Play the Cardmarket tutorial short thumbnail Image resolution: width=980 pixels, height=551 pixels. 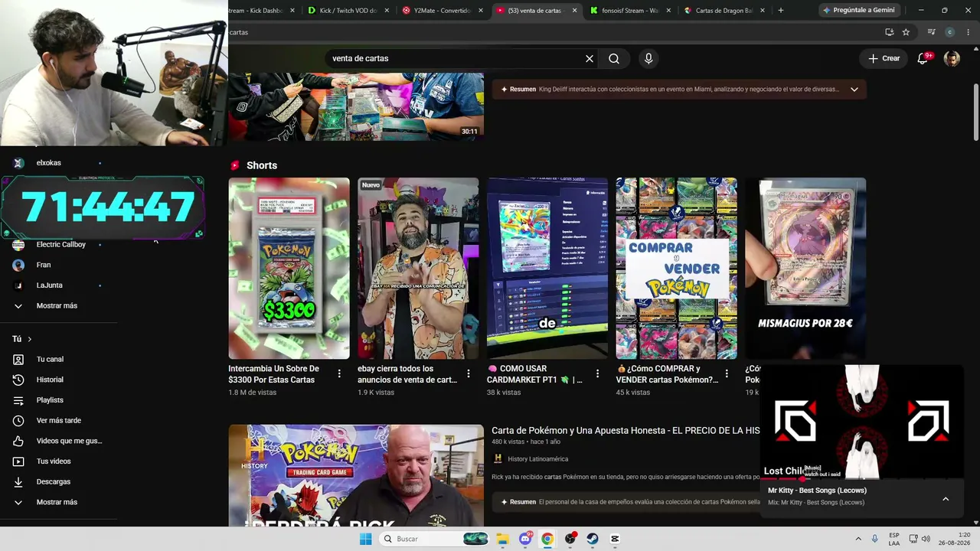(x=547, y=269)
